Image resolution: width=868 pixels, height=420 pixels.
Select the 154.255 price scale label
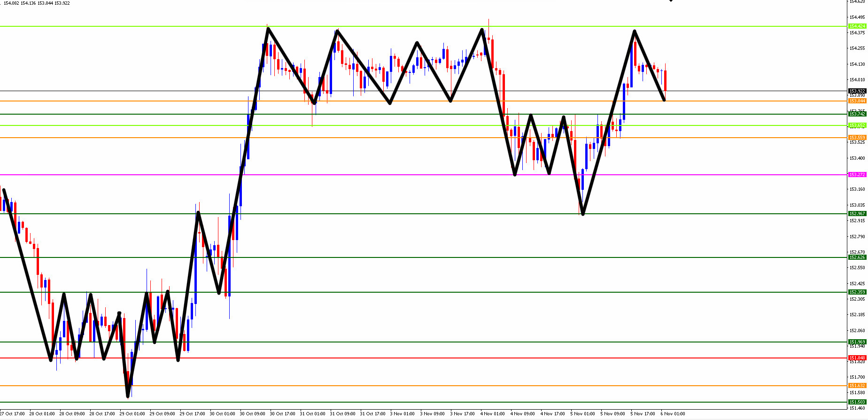(x=857, y=48)
